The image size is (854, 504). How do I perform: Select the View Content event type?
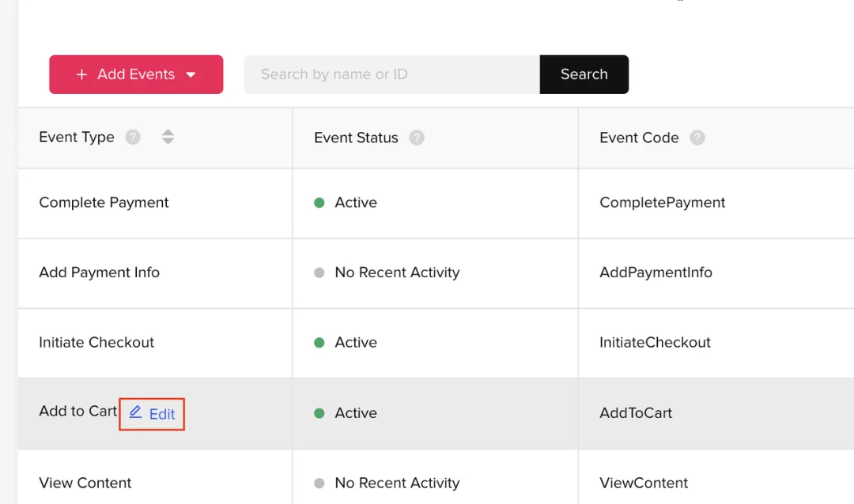click(85, 483)
